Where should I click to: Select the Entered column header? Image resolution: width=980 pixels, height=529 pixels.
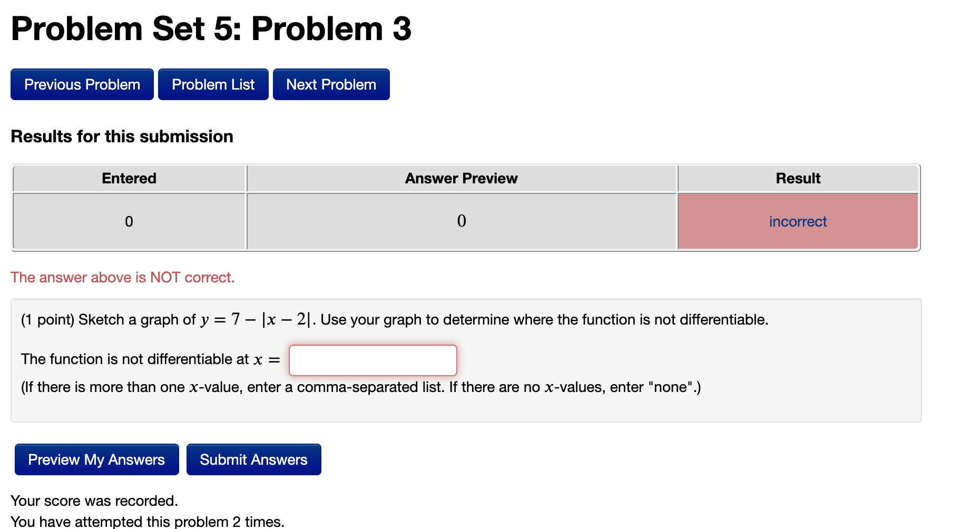click(129, 178)
